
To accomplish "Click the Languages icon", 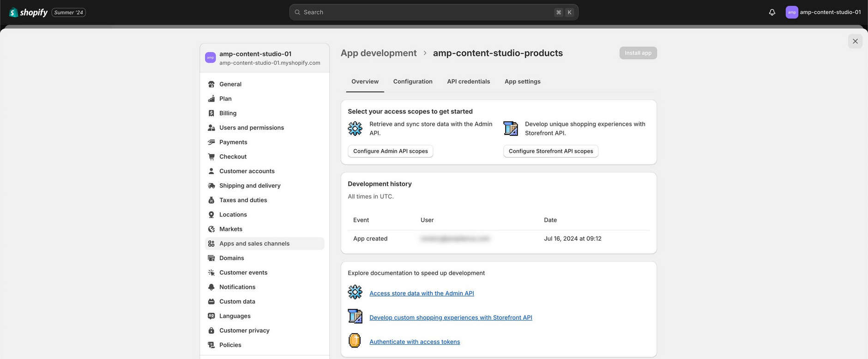I will point(211,316).
